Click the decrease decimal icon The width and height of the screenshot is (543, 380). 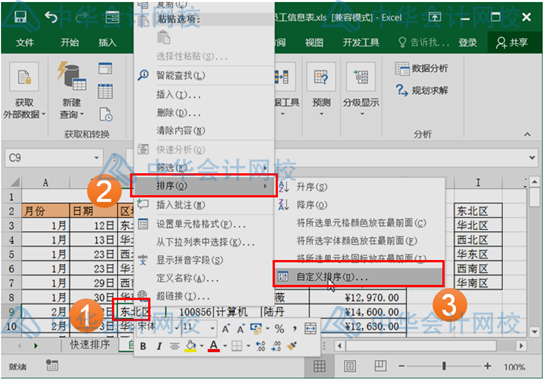click(x=276, y=346)
